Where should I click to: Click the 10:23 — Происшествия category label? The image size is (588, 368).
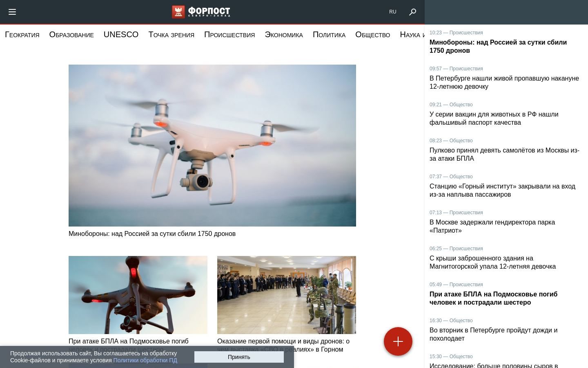click(456, 33)
